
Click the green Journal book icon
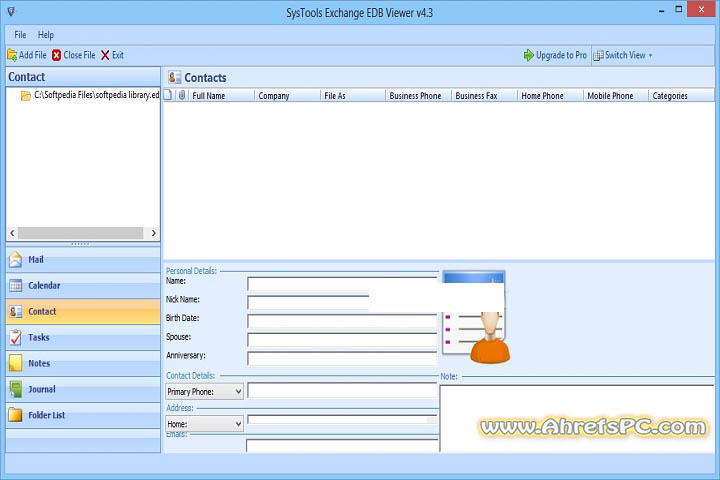tap(15, 390)
